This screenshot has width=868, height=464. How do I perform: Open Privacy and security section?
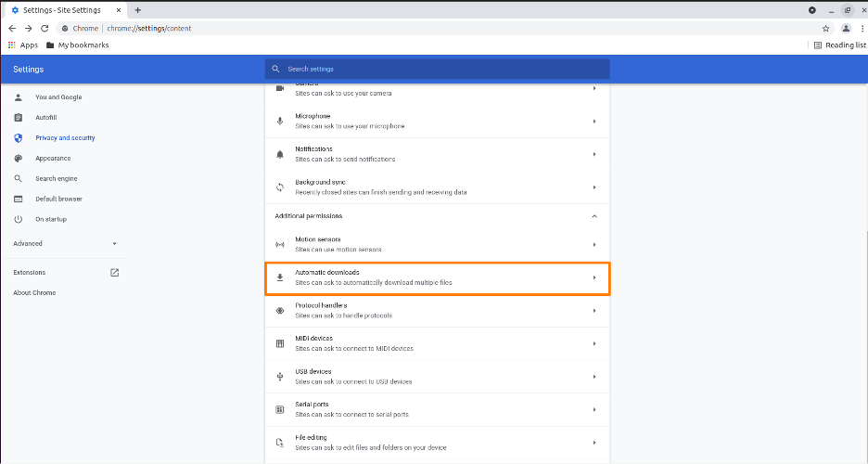point(65,138)
